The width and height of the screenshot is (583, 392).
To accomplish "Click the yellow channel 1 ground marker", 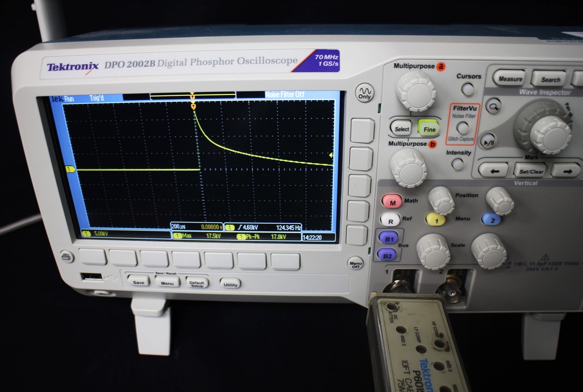I will [71, 169].
